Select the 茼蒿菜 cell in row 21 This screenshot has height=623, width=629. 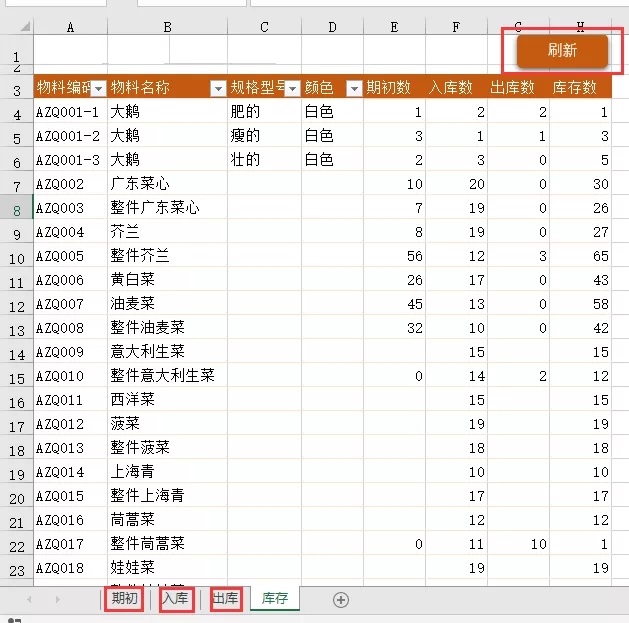pyautogui.click(x=167, y=520)
